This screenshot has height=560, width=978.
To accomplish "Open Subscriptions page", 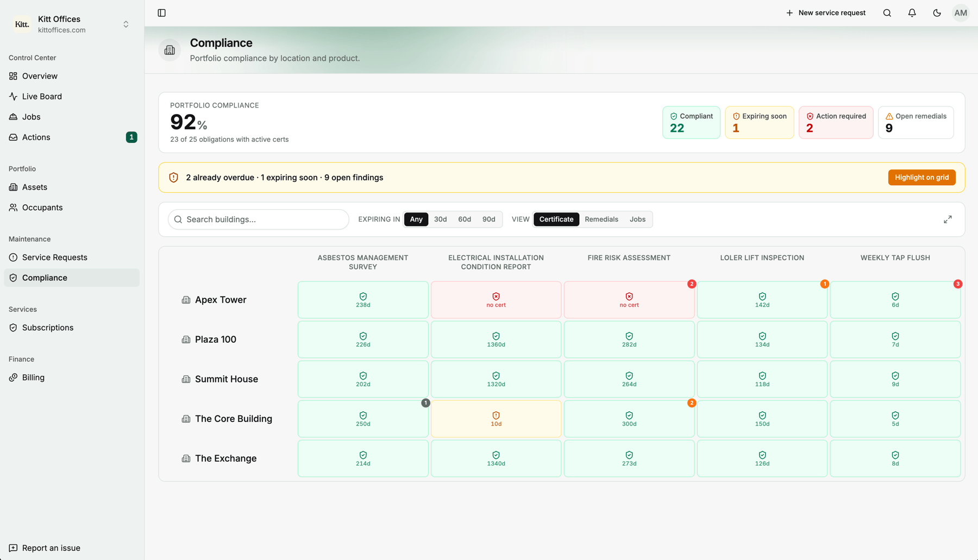I will coord(72,328).
